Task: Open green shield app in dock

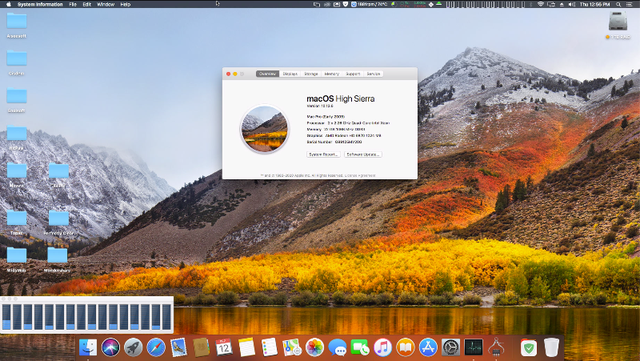Action: tap(529, 348)
